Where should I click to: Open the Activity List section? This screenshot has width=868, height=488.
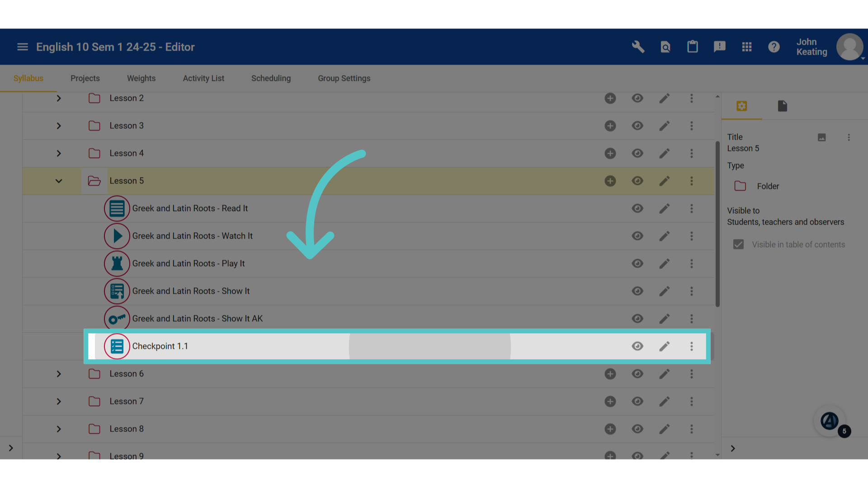[203, 78]
